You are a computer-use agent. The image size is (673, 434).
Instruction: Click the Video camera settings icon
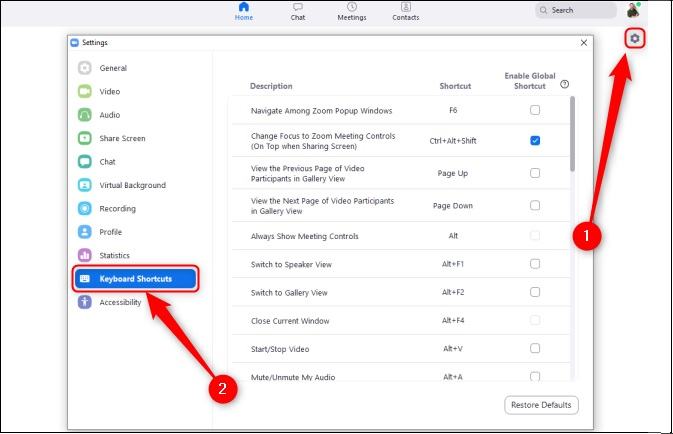click(x=85, y=91)
